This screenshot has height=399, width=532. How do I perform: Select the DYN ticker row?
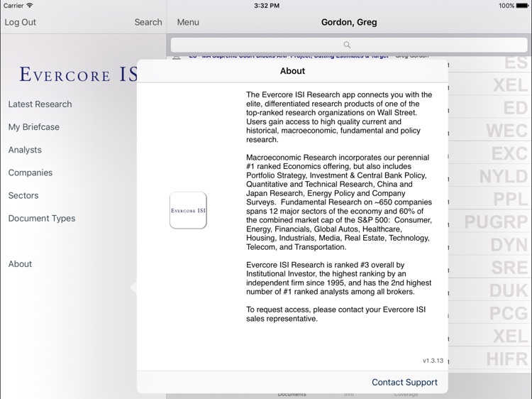pyautogui.click(x=490, y=245)
